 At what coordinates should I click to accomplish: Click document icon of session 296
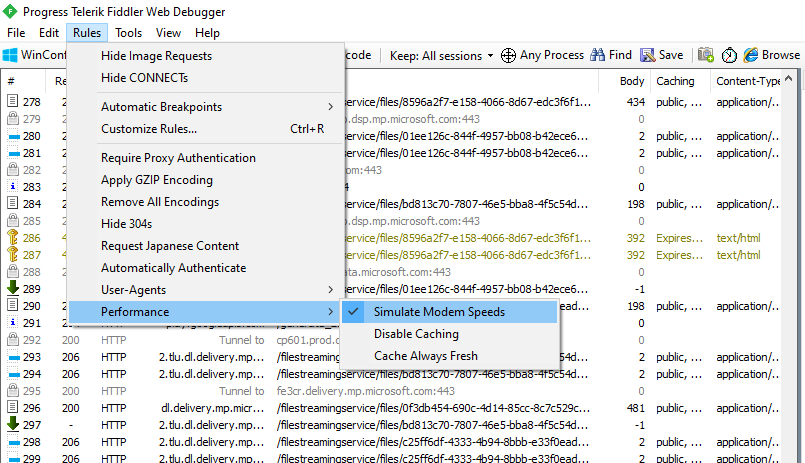click(x=13, y=407)
